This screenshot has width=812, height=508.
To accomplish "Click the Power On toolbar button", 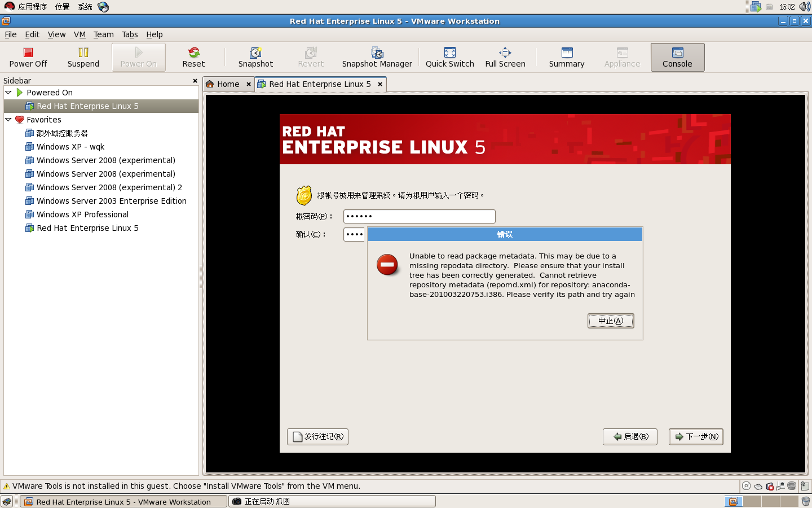I will (x=138, y=57).
